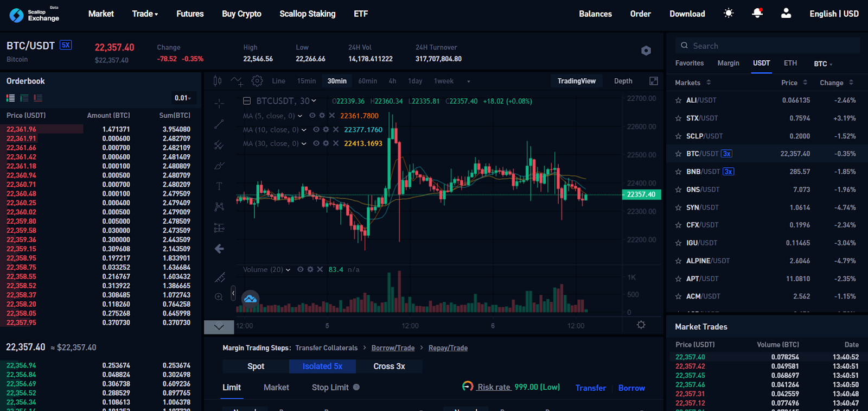Open chart settings gear icon
868x411 pixels.
click(257, 81)
